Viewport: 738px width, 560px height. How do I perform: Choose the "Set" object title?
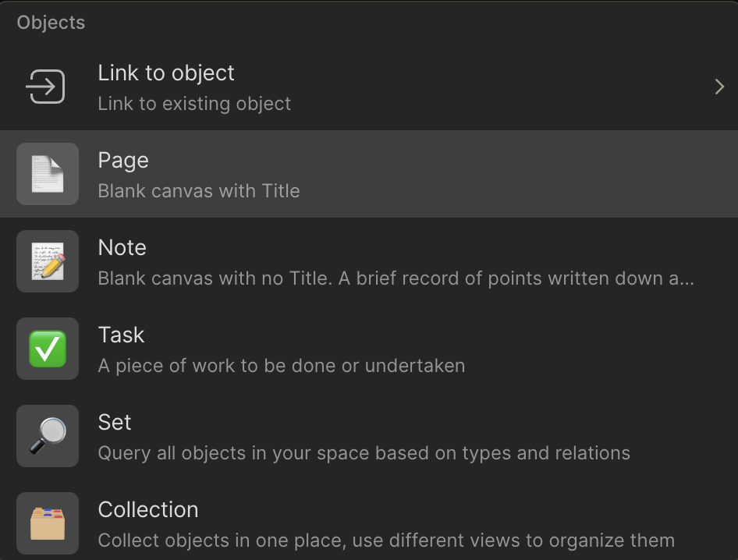pos(115,423)
